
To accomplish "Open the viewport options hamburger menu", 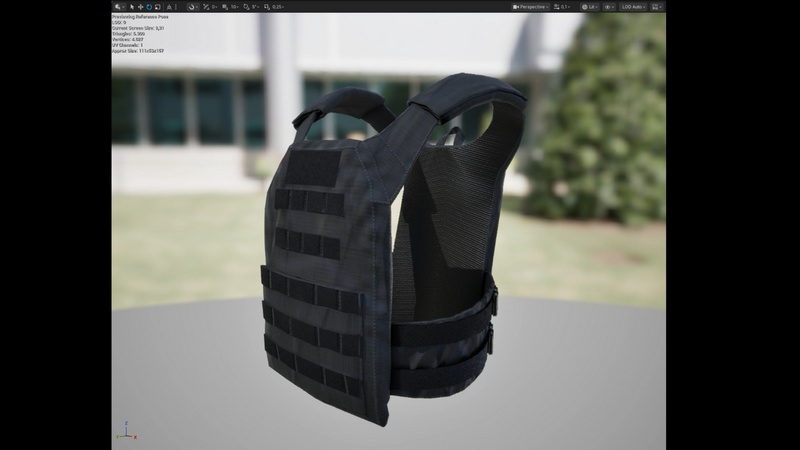I will [118, 7].
